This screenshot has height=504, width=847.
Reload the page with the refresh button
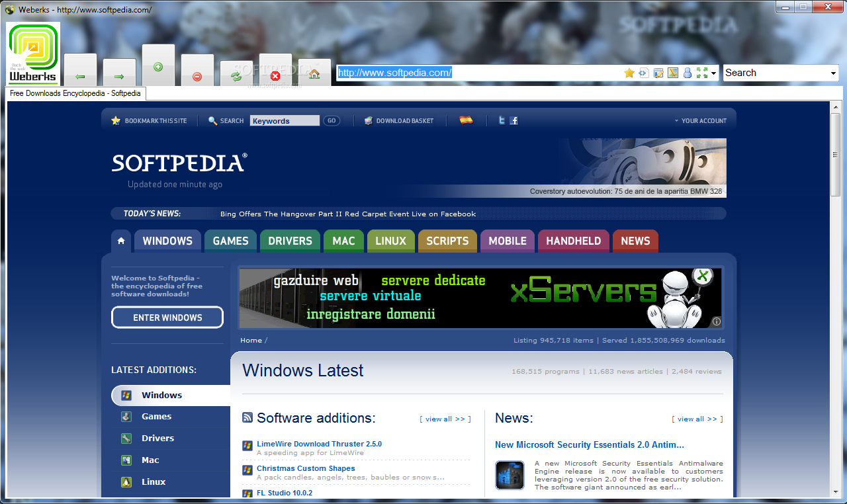point(236,73)
